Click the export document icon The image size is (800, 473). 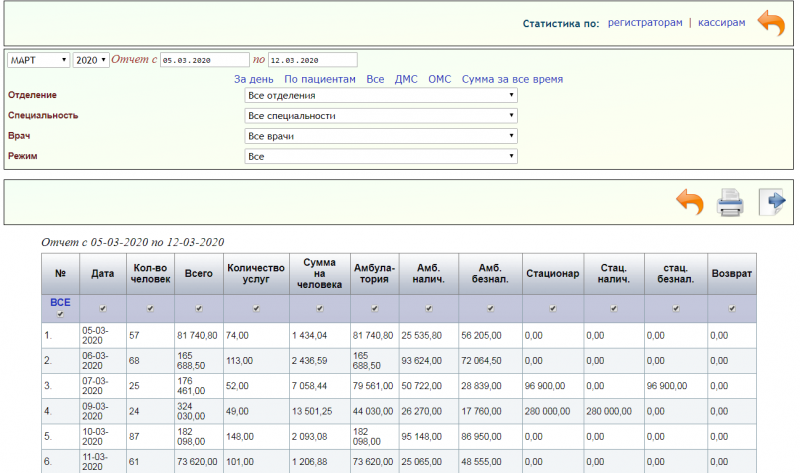[x=772, y=203]
